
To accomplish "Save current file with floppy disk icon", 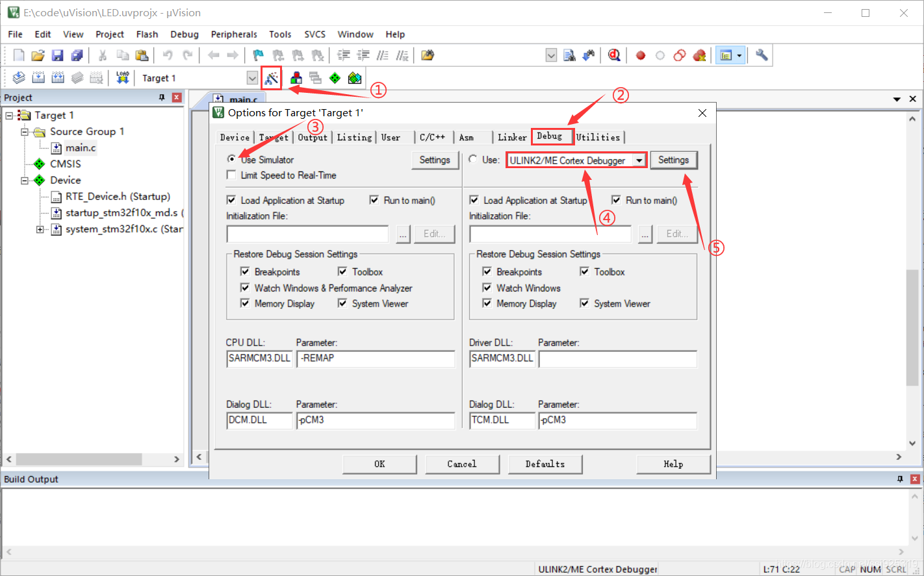I will [x=57, y=55].
